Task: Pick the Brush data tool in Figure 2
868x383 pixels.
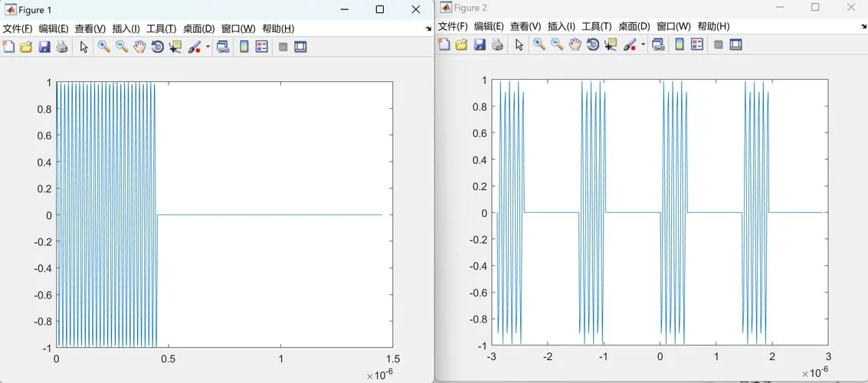Action: click(629, 45)
